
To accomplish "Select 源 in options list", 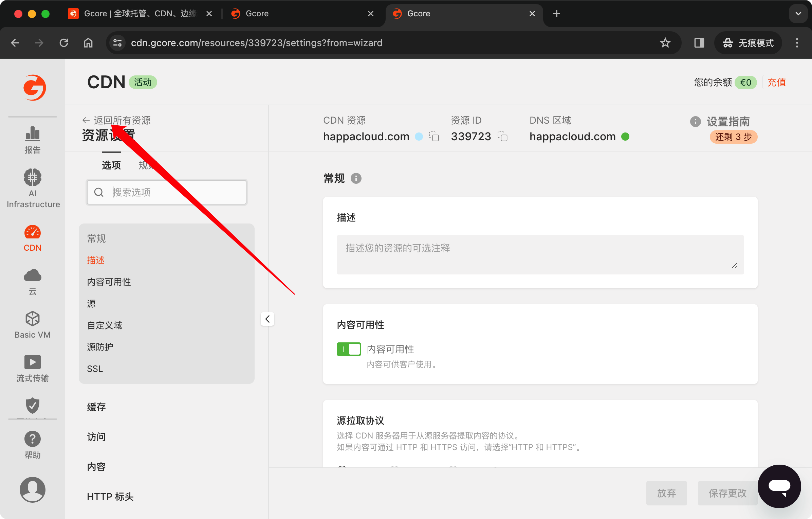I will 91,304.
